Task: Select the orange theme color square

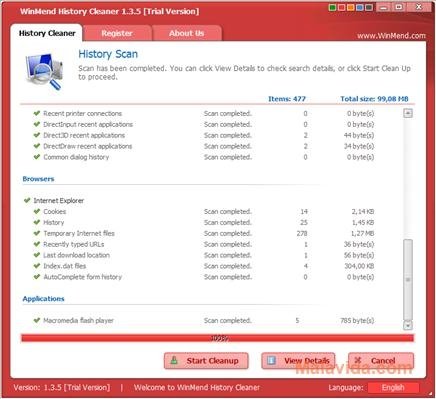Action: (350, 7)
